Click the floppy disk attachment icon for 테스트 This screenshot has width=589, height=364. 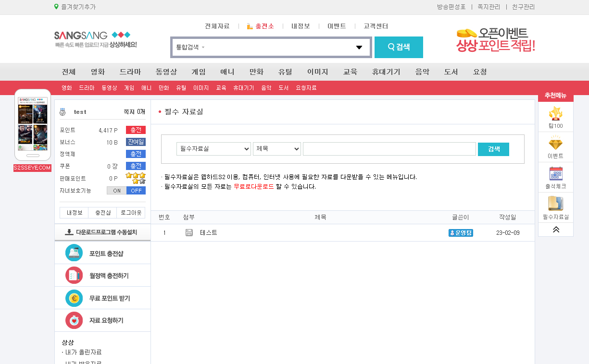[189, 233]
